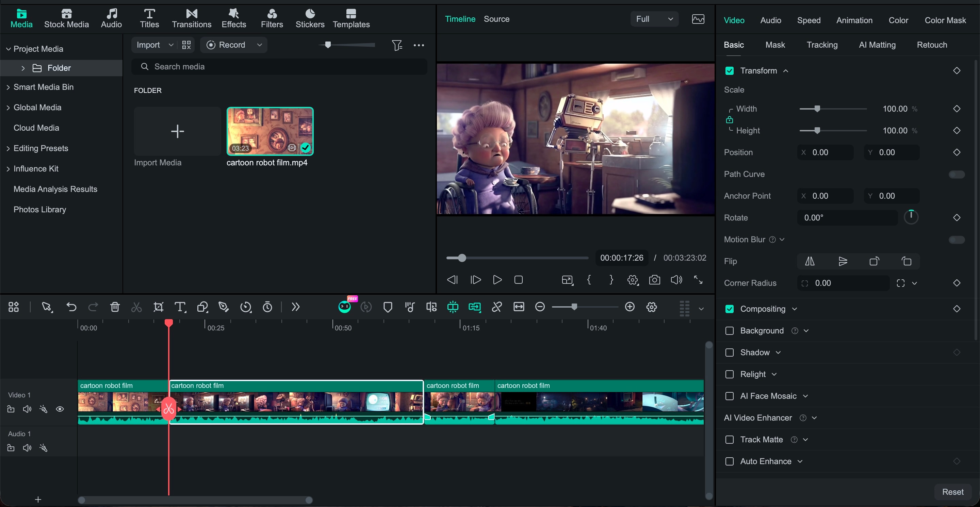Click the marker shield icon

click(388, 307)
